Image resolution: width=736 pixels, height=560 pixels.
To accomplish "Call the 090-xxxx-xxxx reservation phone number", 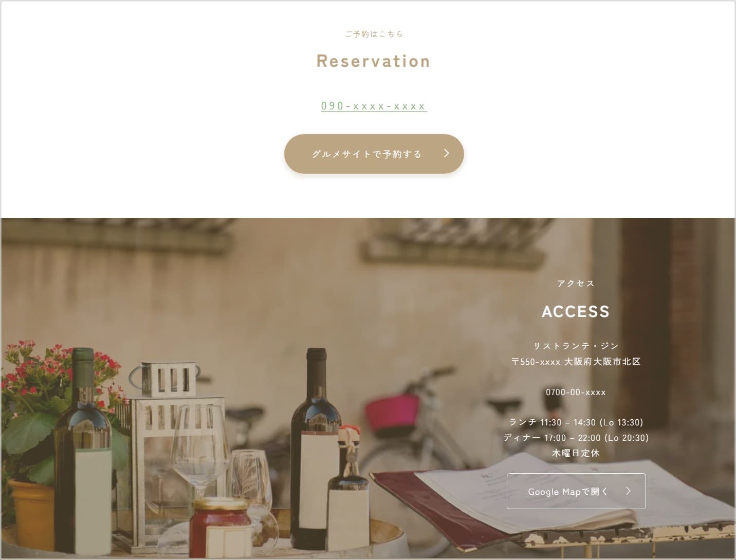I will [374, 106].
